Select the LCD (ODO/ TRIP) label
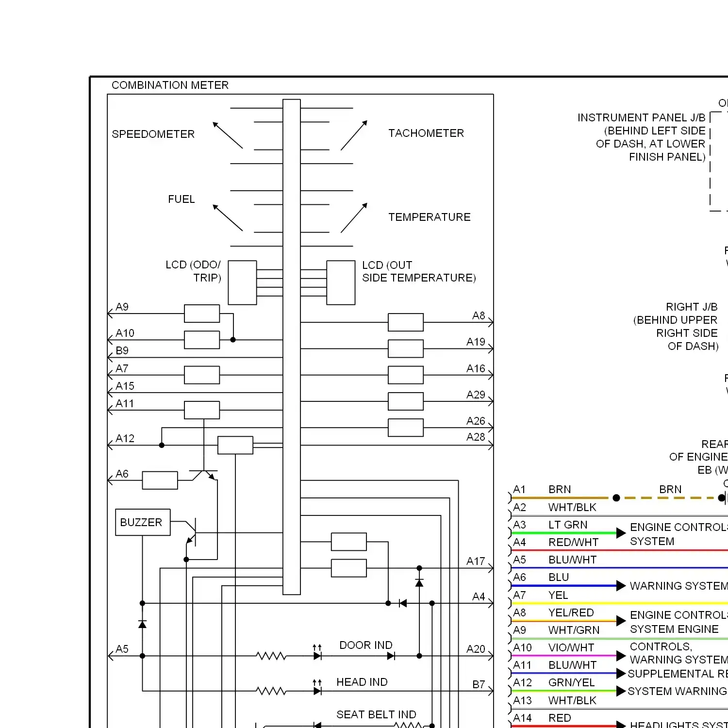The height and width of the screenshot is (728, 728). [x=193, y=271]
